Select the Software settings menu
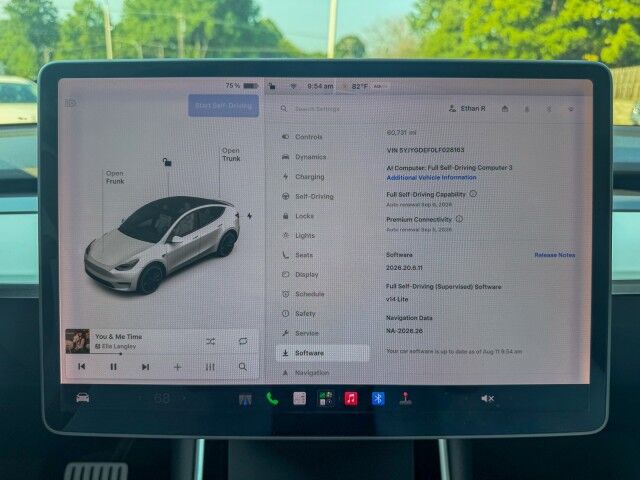Screen dimensions: 640x480 coord(323,353)
